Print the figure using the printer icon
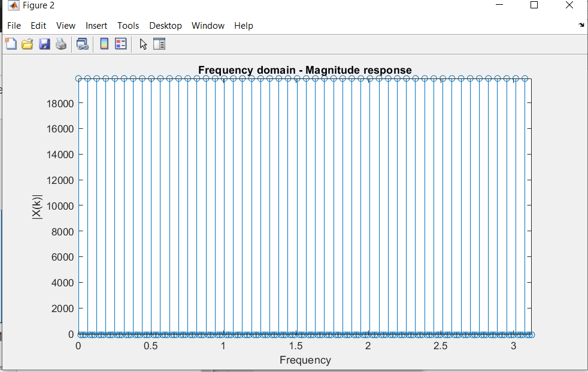This screenshot has height=372, width=588. 60,44
